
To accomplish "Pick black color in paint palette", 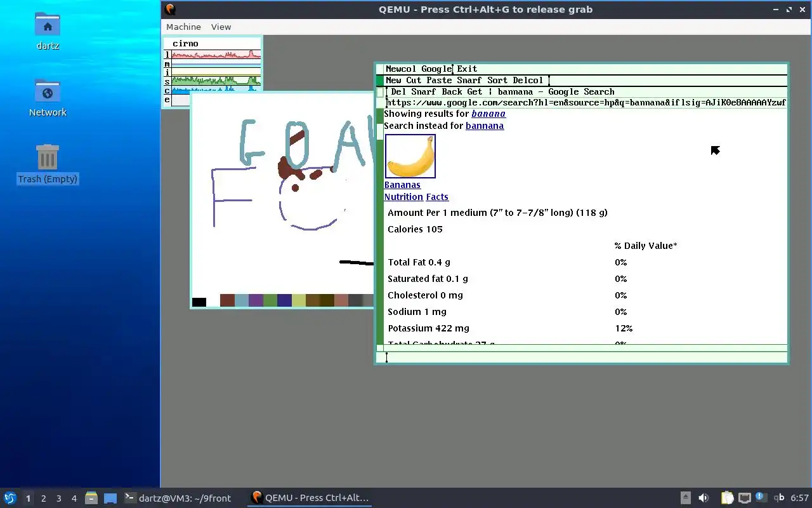I will pyautogui.click(x=199, y=302).
